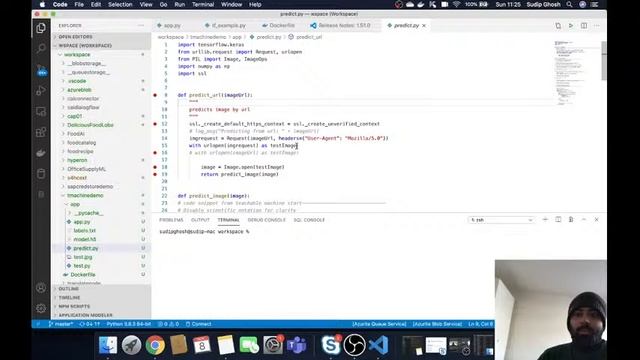This screenshot has height=360, width=640.
Task: Close the predict.py editor tab
Action: pyautogui.click(x=424, y=26)
